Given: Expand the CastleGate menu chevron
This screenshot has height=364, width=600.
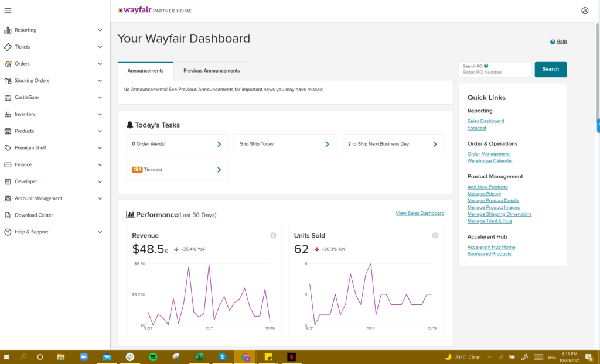Looking at the screenshot, I should [100, 98].
